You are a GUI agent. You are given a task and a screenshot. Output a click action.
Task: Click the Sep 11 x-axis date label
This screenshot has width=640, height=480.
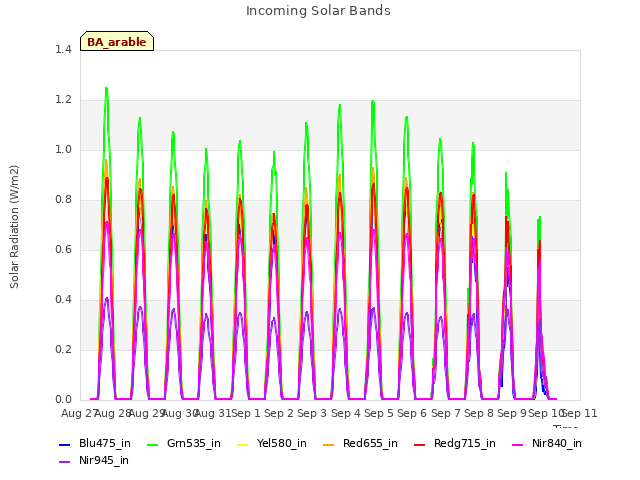pyautogui.click(x=580, y=413)
